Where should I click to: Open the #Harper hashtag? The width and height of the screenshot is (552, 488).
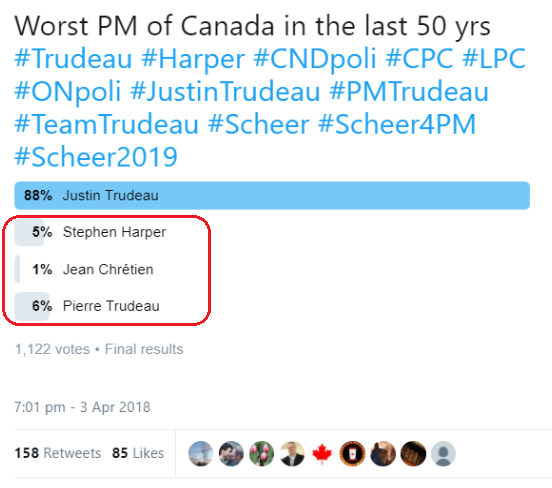[x=193, y=60]
